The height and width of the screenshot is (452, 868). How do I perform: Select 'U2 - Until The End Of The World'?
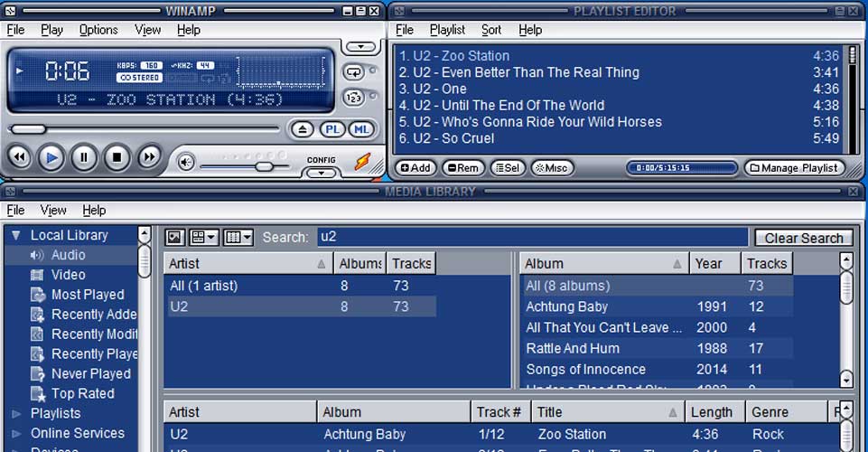[x=619, y=106]
